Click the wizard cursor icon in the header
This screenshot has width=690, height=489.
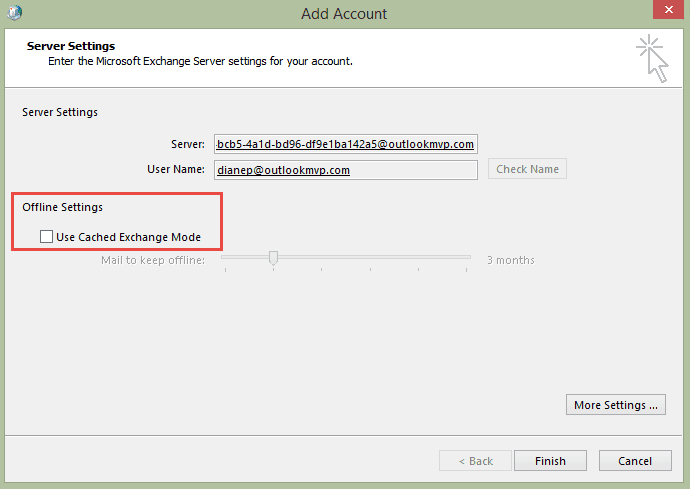coord(653,59)
